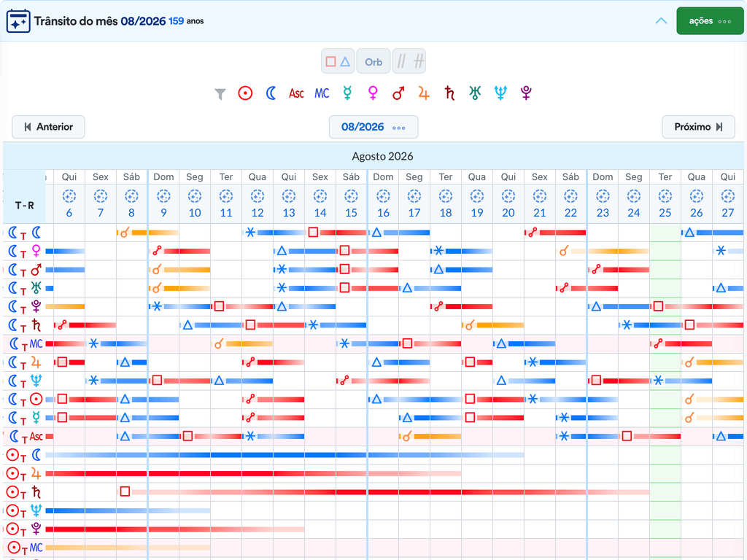The height and width of the screenshot is (560, 747).
Task: Click the Uranus symbol filter
Action: pos(475,93)
